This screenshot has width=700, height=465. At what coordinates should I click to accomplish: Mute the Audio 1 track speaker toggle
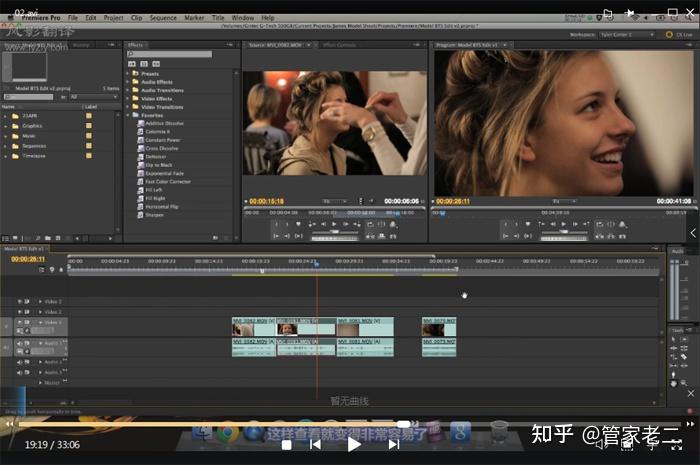pyautogui.click(x=19, y=344)
